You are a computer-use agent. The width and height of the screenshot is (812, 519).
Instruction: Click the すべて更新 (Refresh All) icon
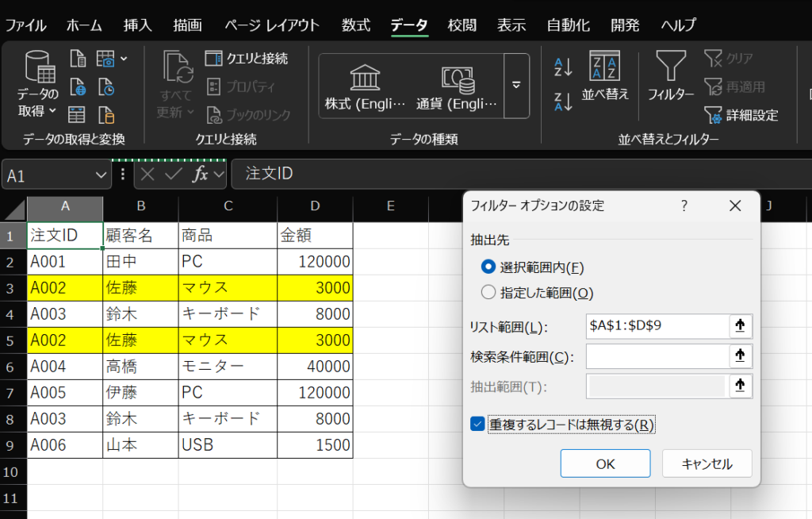coord(178,67)
